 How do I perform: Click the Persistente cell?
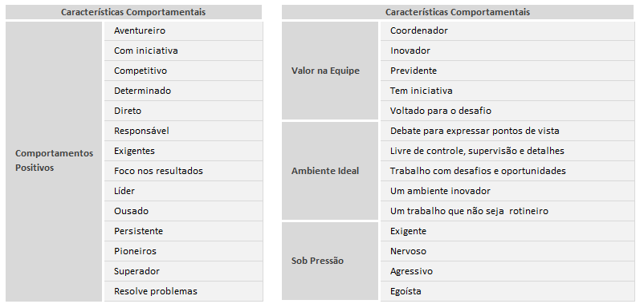click(183, 231)
